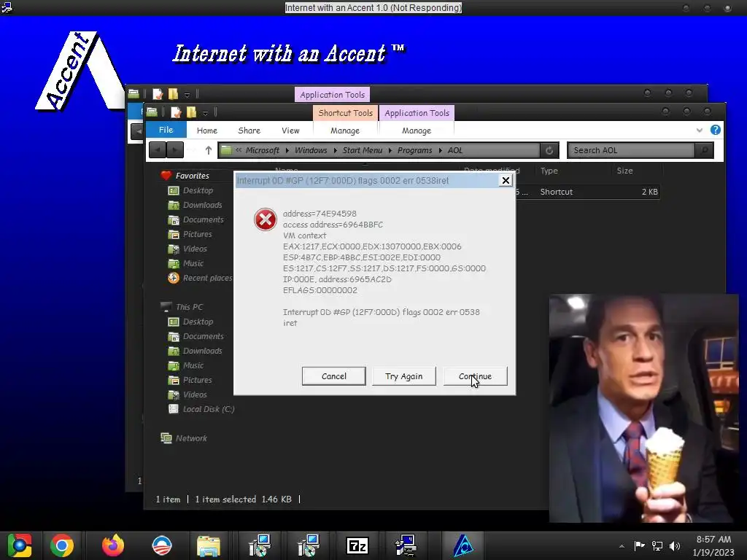Select Recent places in the navigation pane
747x560 pixels.
pos(207,278)
